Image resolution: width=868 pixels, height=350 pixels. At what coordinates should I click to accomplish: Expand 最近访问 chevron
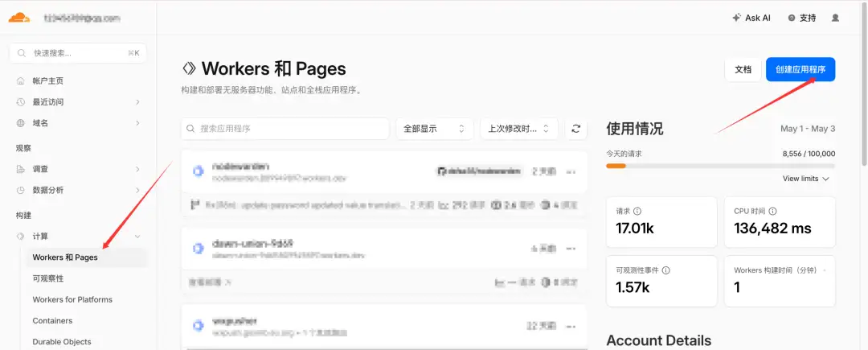point(137,102)
